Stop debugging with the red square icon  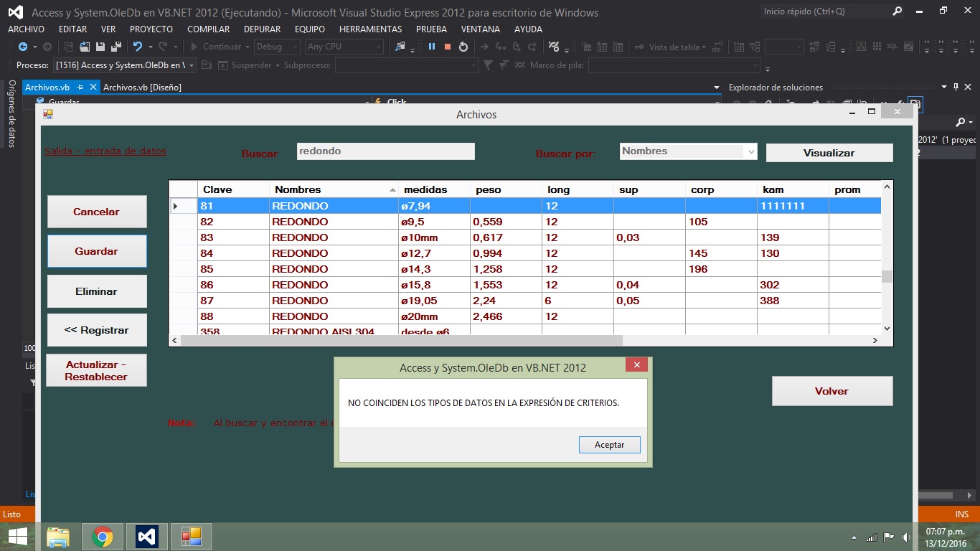pyautogui.click(x=448, y=47)
